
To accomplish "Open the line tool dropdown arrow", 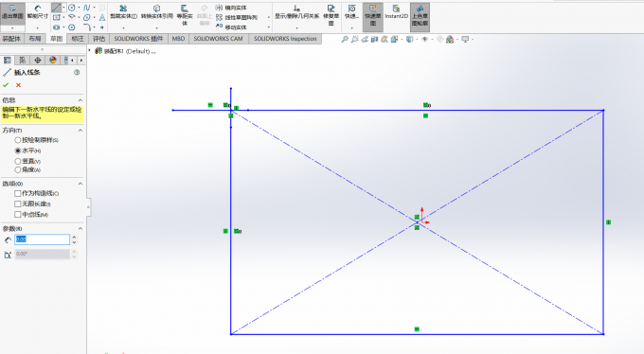I will point(64,8).
